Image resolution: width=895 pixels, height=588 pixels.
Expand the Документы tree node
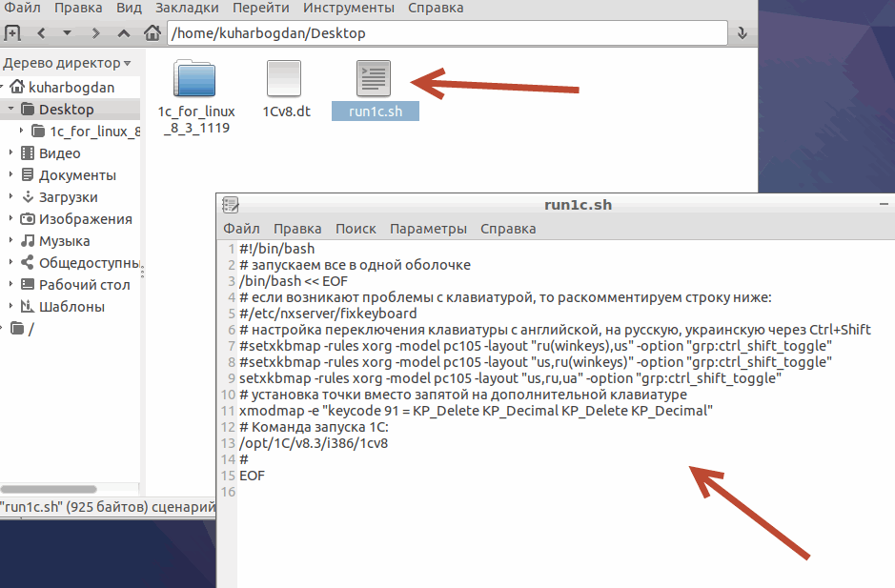point(10,175)
